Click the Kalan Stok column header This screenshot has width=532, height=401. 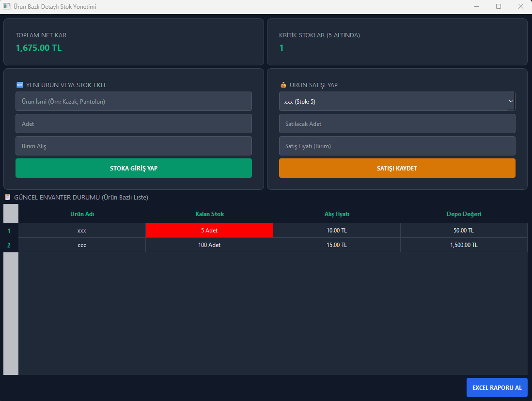click(209, 214)
